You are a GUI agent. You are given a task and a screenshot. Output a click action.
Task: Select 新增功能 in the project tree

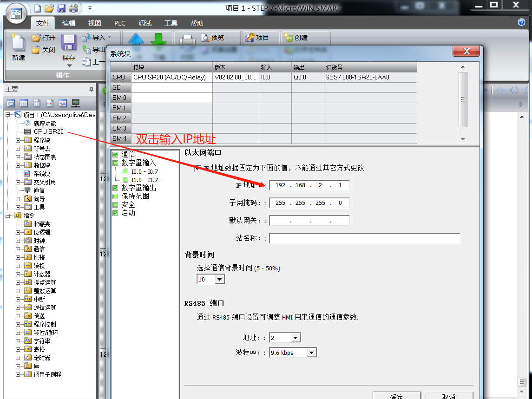45,124
